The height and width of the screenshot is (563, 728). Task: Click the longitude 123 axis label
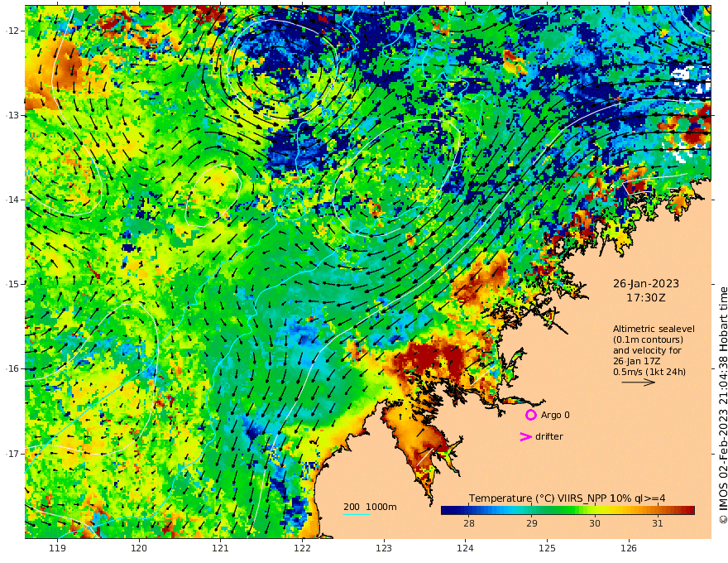(x=384, y=549)
